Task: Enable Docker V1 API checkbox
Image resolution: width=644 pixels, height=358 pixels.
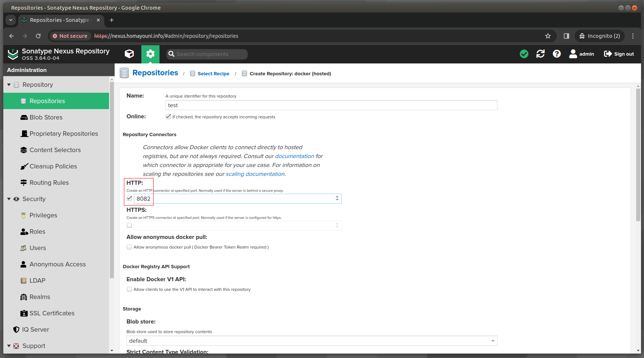Action: [x=129, y=289]
